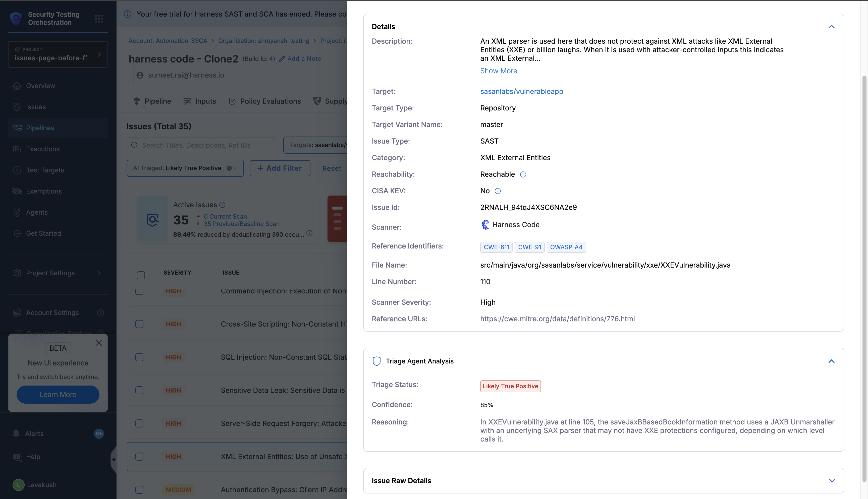Collapse the Details section chevron
868x499 pixels.
tap(832, 27)
